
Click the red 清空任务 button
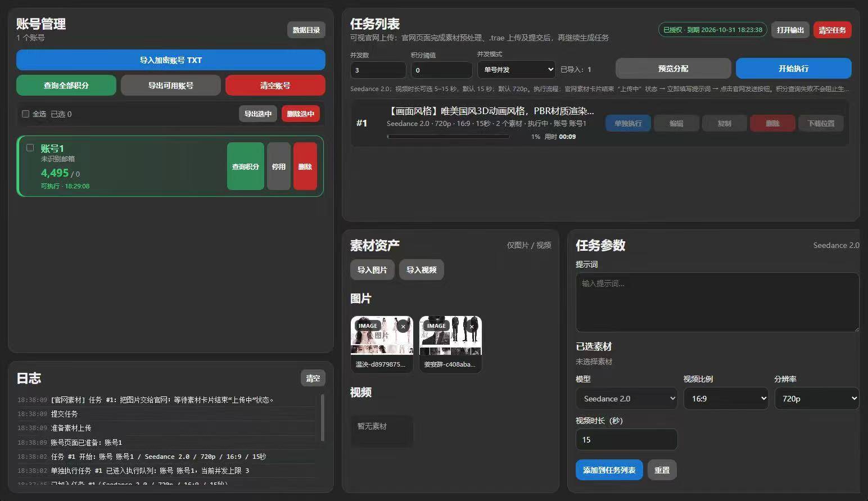pyautogui.click(x=833, y=30)
